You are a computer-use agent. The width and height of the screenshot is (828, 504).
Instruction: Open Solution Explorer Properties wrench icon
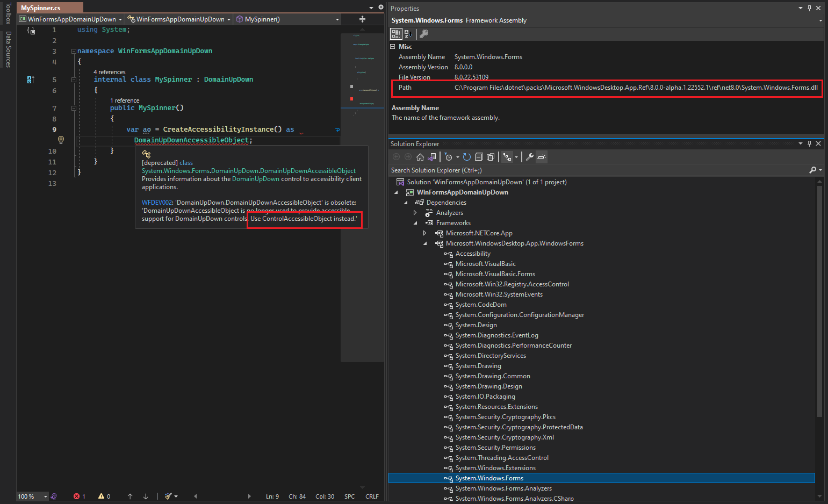[530, 157]
